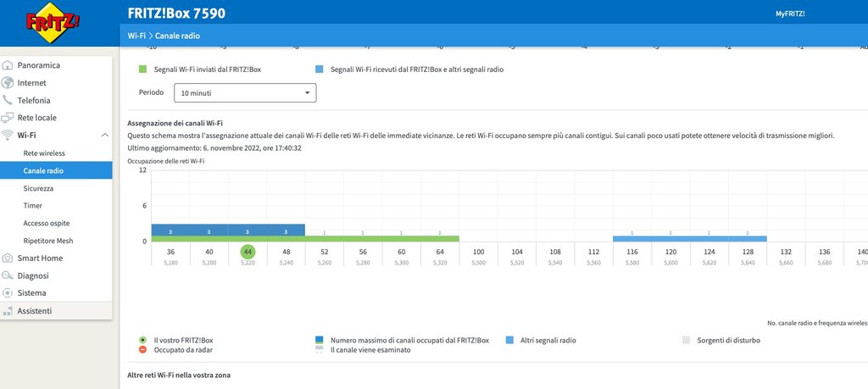Viewport: 868px width, 389px height.
Task: Click the Internet globe icon
Action: coord(8,83)
